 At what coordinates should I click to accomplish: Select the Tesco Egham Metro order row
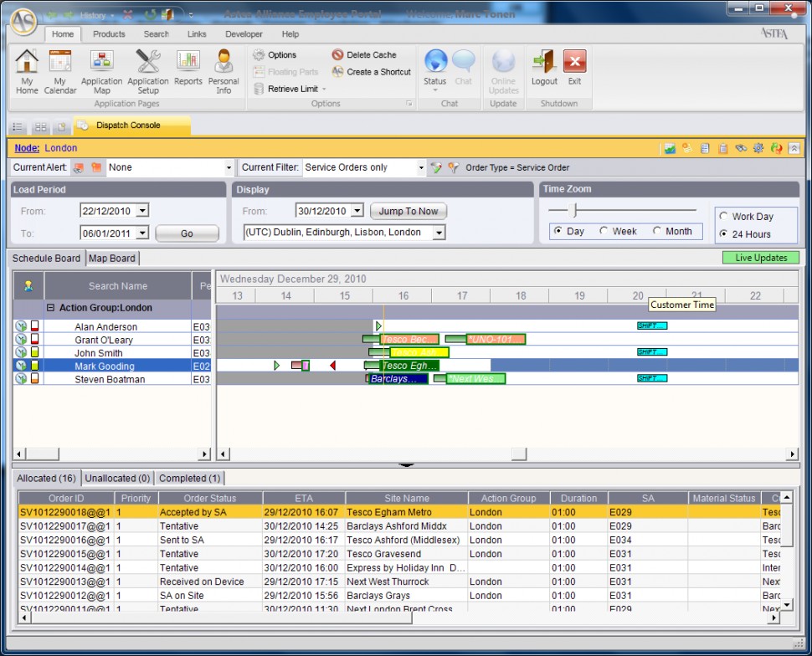coord(389,512)
